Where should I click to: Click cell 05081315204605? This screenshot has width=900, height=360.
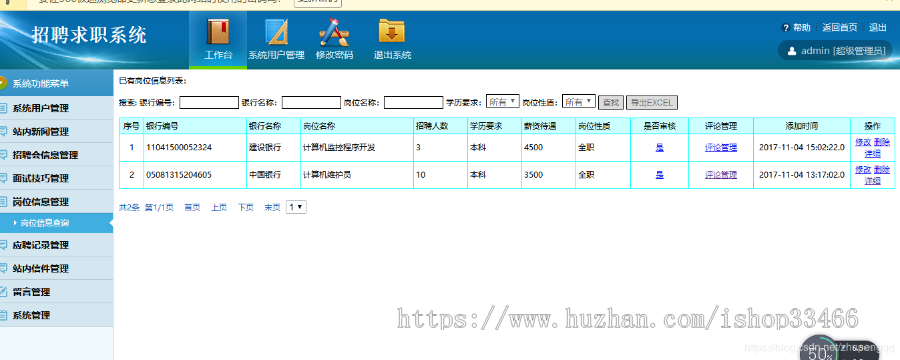pyautogui.click(x=195, y=175)
